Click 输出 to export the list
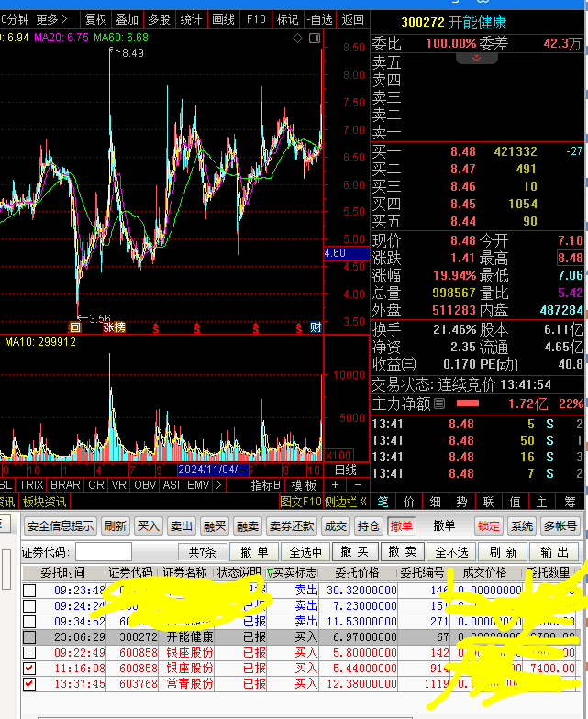588x719 pixels. 554,552
